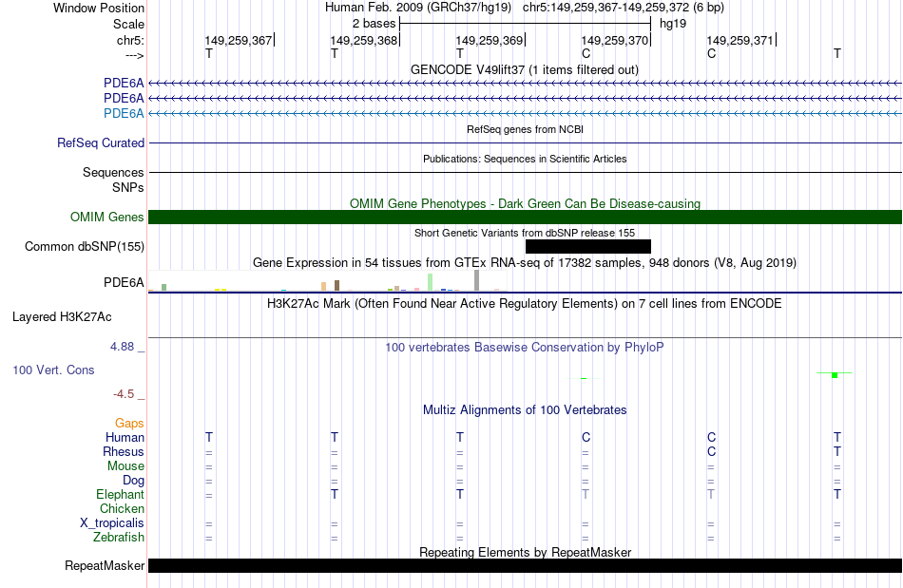Select the Rhesus alignment row label

124,451
